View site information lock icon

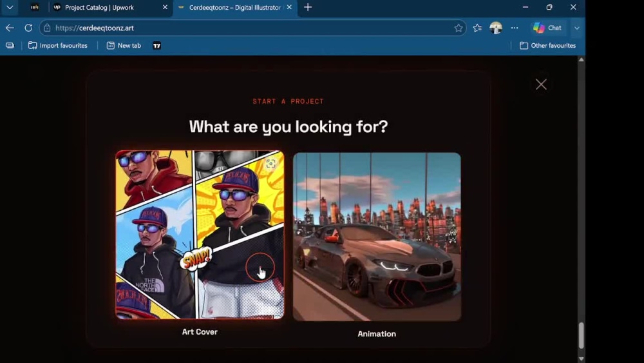(x=47, y=28)
